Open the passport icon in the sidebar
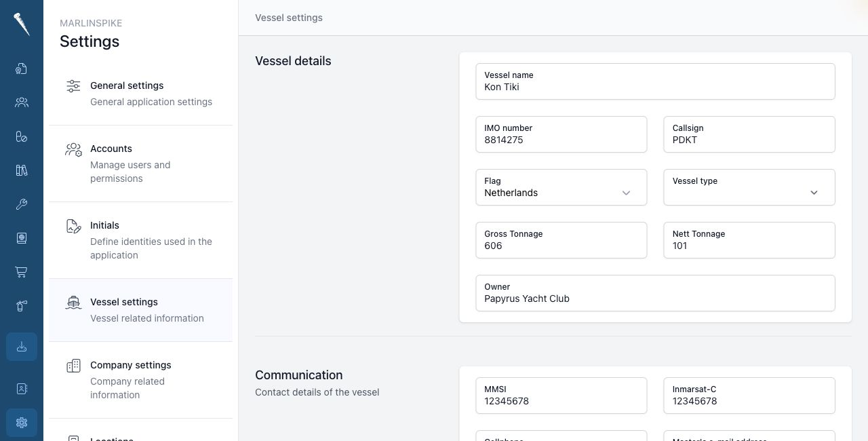Viewport: 868px width, 441px height. pos(22,238)
